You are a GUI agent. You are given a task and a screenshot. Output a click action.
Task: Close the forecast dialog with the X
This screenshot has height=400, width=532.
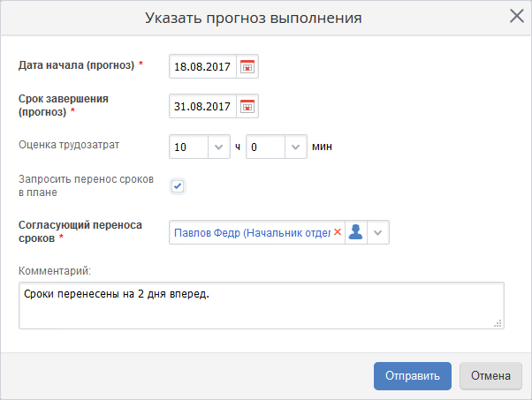517,16
